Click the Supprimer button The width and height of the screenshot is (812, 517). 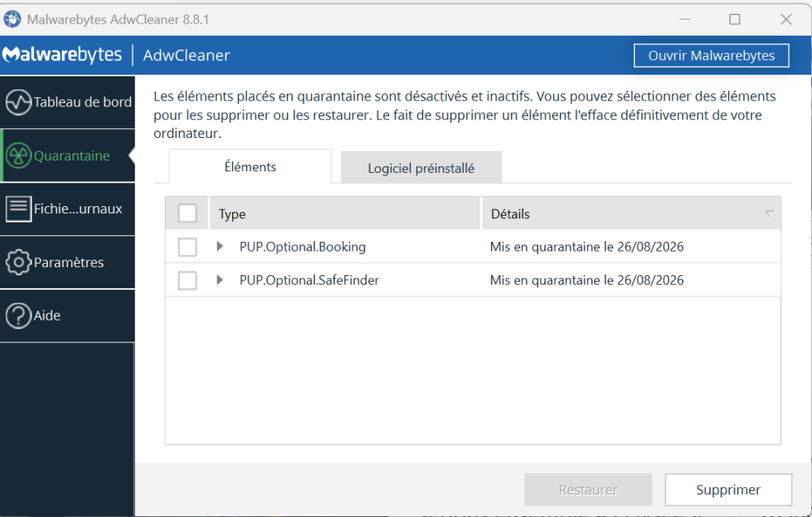728,489
